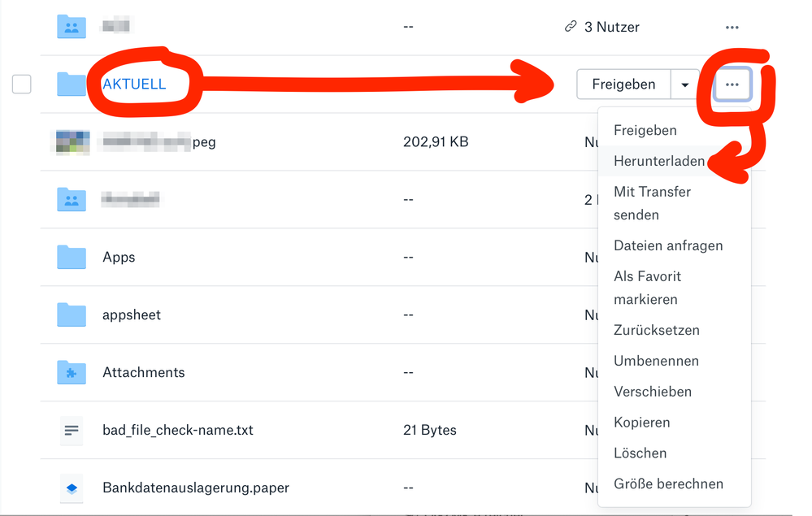Select the checkbox for the AKTUELL folder row
This screenshot has height=516, width=812.
pyautogui.click(x=21, y=84)
